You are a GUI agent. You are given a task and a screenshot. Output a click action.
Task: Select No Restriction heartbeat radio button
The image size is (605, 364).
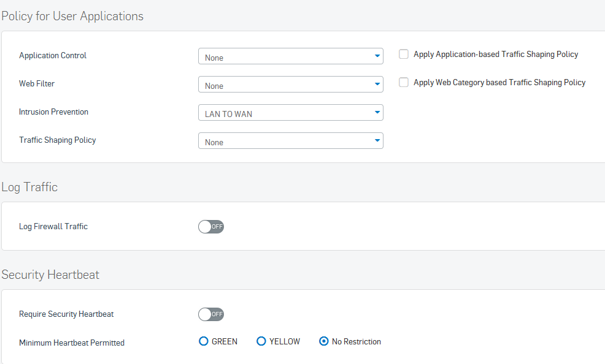pos(324,341)
